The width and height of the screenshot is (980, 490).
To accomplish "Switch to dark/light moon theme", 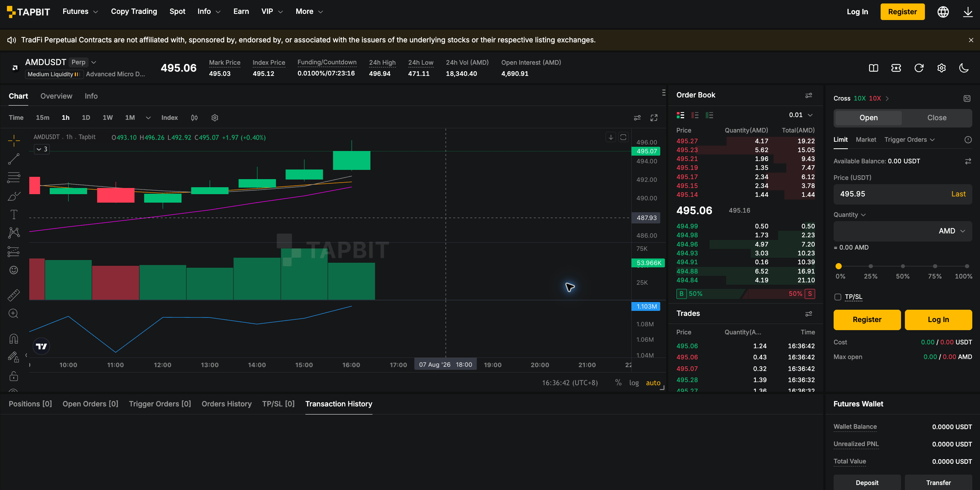I will [964, 68].
